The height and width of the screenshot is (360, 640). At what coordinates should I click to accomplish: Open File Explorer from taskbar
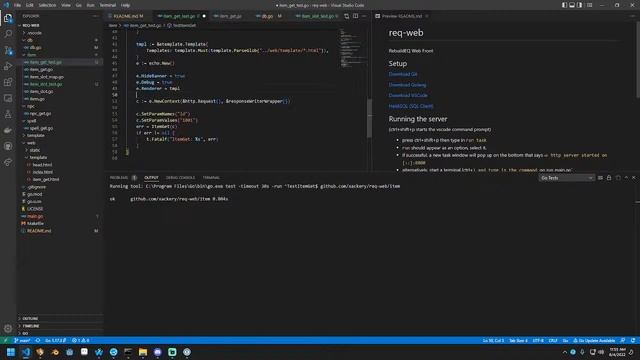pos(143,352)
